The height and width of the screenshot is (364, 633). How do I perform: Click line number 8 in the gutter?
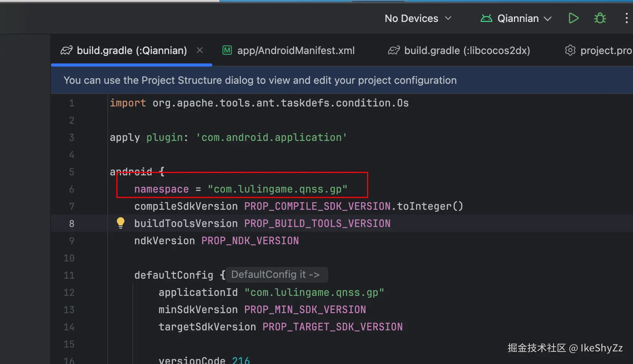click(x=72, y=223)
